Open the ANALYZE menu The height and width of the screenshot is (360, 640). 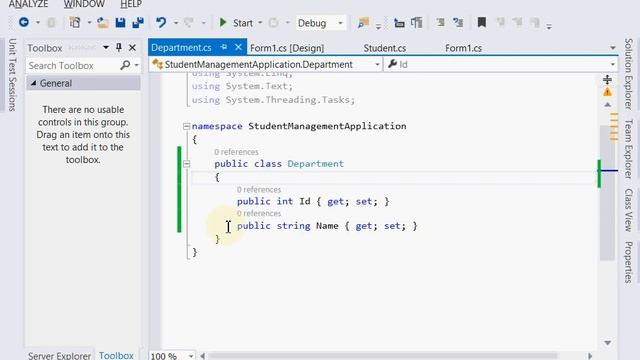tap(29, 4)
